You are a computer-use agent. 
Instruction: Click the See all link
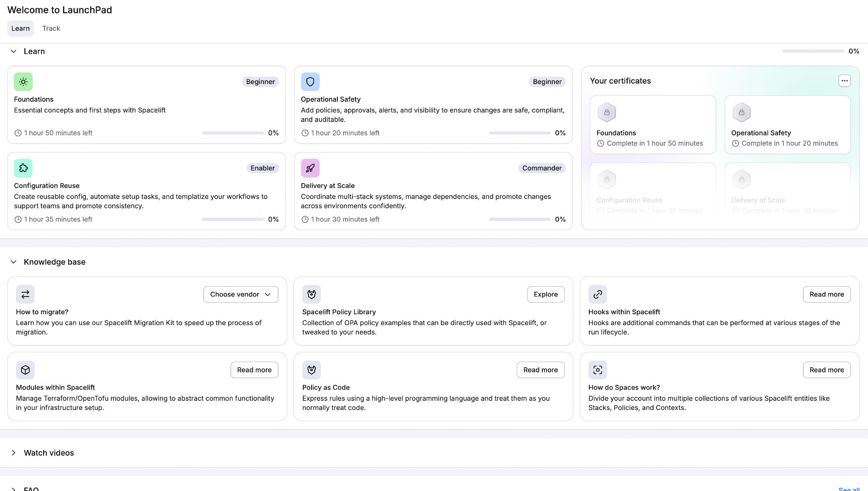pos(849,489)
